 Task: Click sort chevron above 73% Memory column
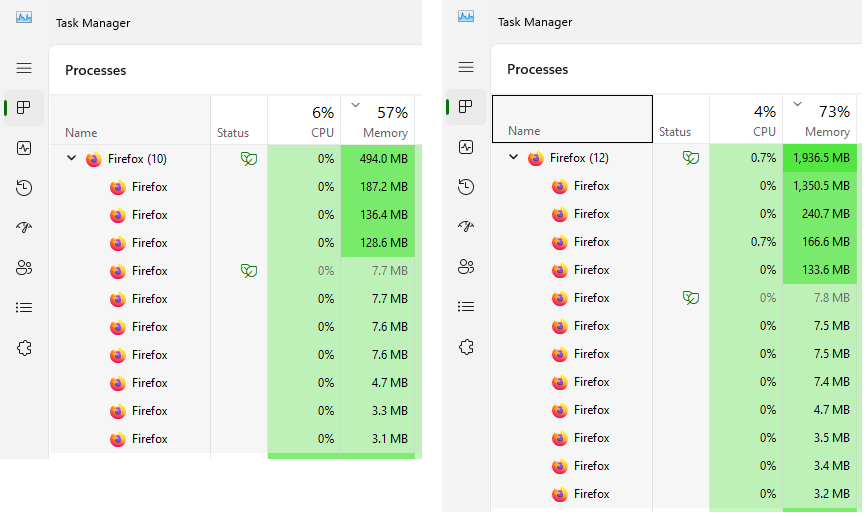point(797,103)
